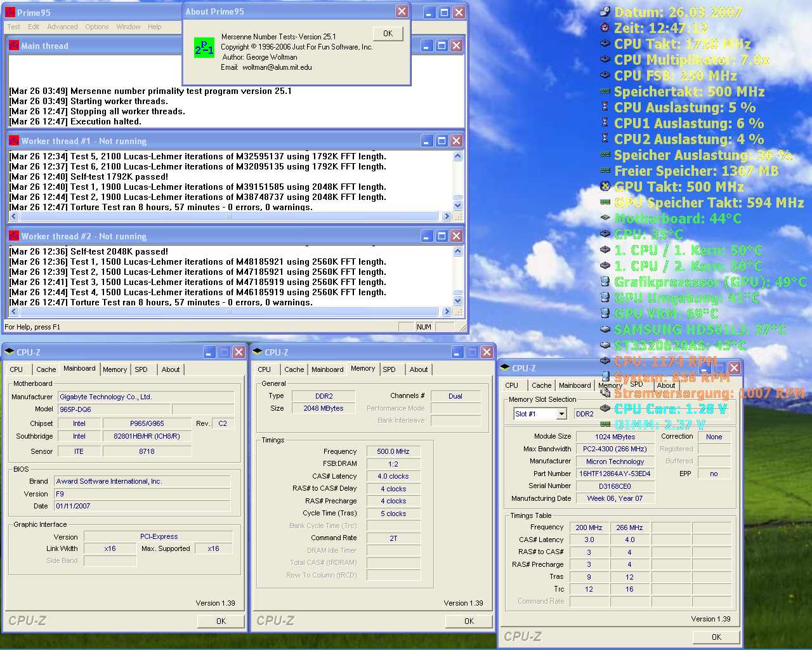Click the Prime95 title bar application icon

[x=10, y=12]
